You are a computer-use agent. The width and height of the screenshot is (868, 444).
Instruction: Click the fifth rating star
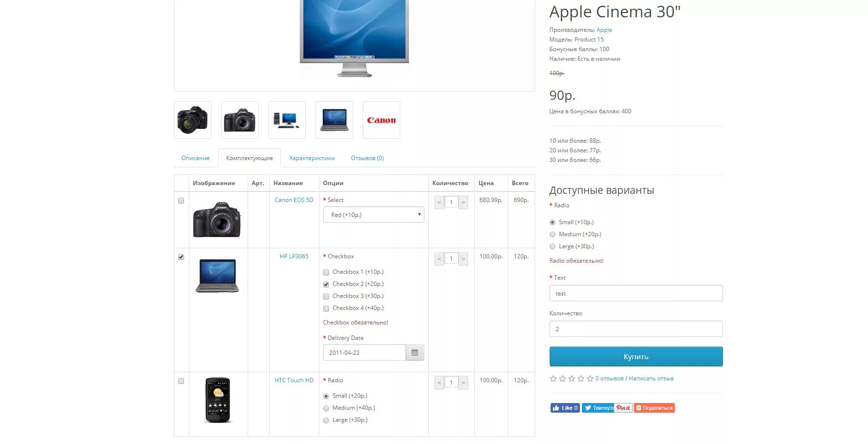[590, 378]
